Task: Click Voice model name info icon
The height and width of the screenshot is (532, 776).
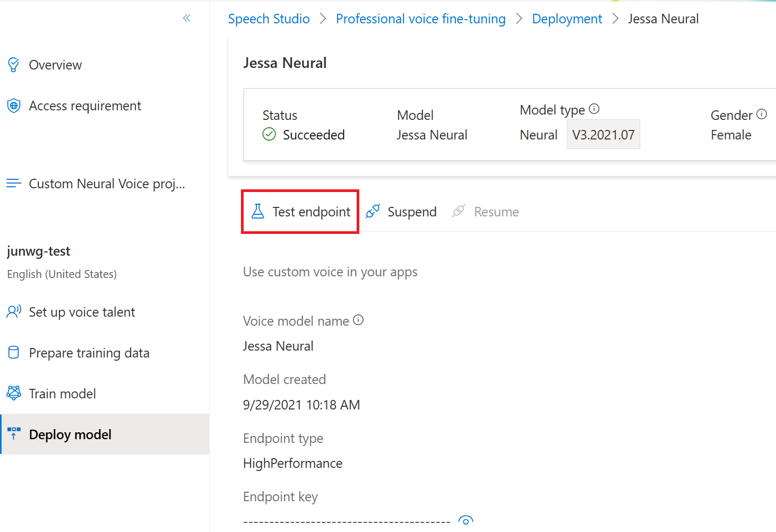Action: coord(358,320)
